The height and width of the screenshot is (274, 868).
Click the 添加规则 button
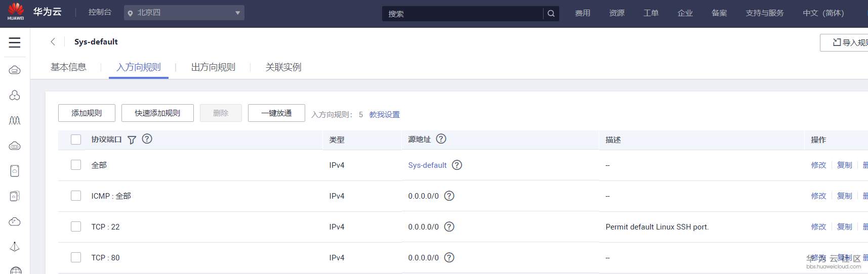pos(87,113)
